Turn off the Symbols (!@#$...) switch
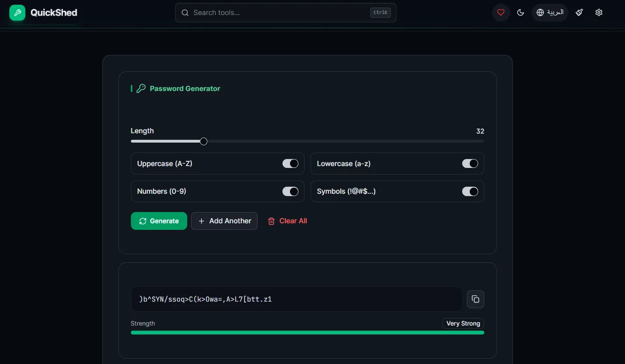The image size is (625, 364). [x=470, y=191]
